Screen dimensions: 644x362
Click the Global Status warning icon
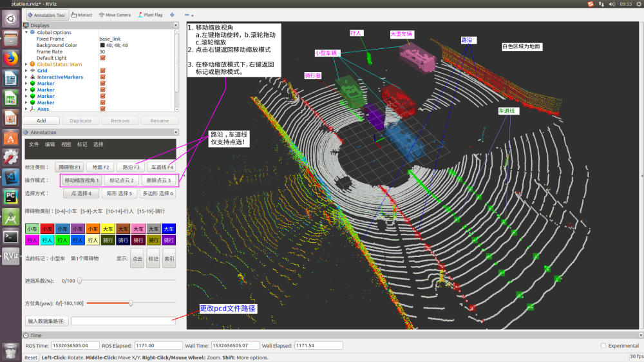32,64
